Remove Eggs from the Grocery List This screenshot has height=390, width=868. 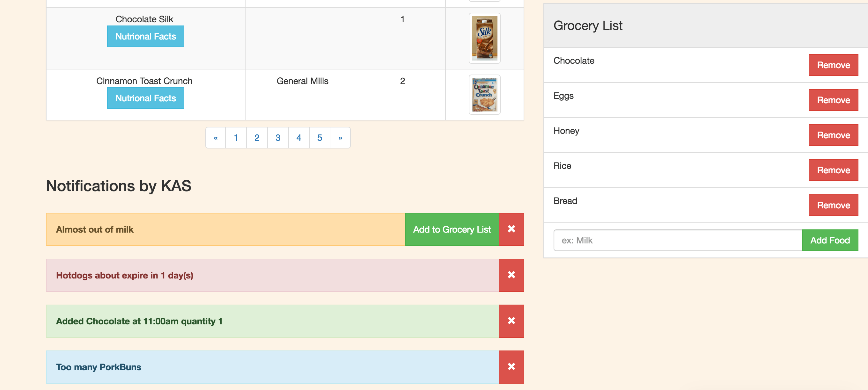coord(833,100)
